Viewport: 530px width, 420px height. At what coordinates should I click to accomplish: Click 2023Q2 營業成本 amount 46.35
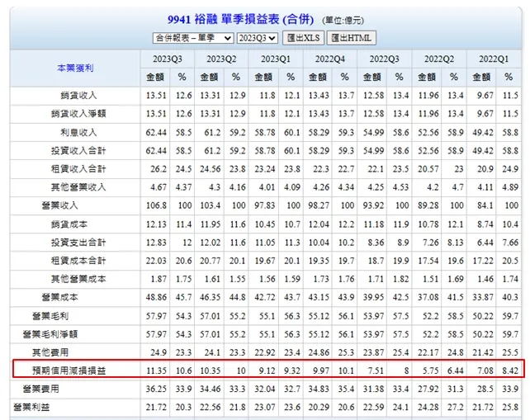211,297
